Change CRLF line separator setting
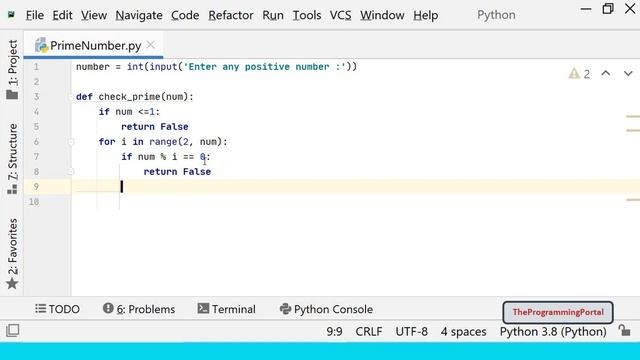This screenshot has height=360, width=640. [x=369, y=331]
